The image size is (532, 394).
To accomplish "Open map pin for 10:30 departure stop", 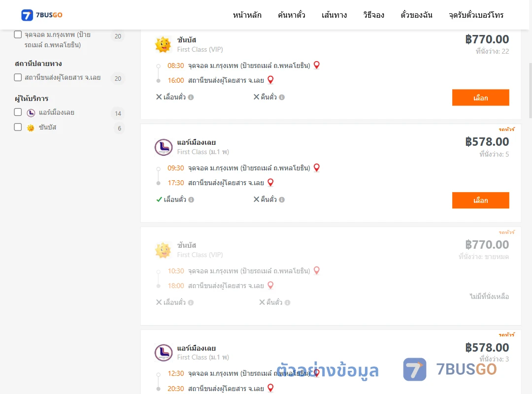I will (317, 270).
